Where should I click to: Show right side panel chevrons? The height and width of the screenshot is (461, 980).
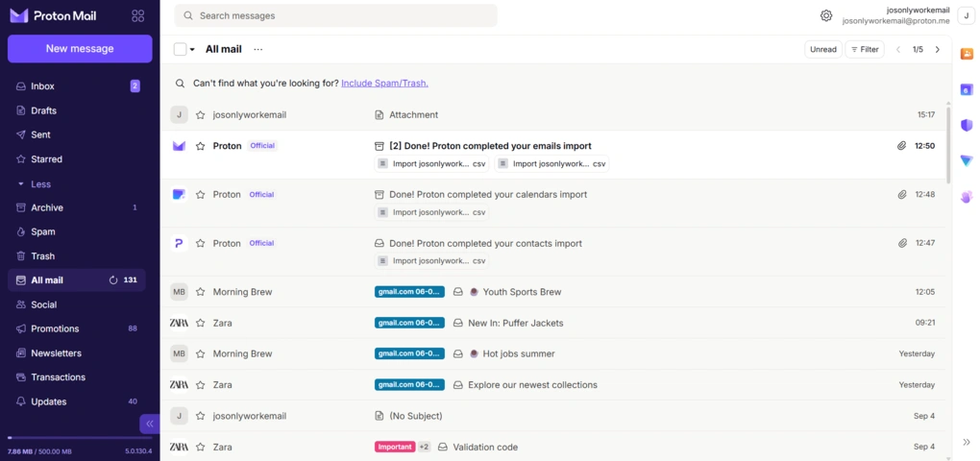point(967,442)
